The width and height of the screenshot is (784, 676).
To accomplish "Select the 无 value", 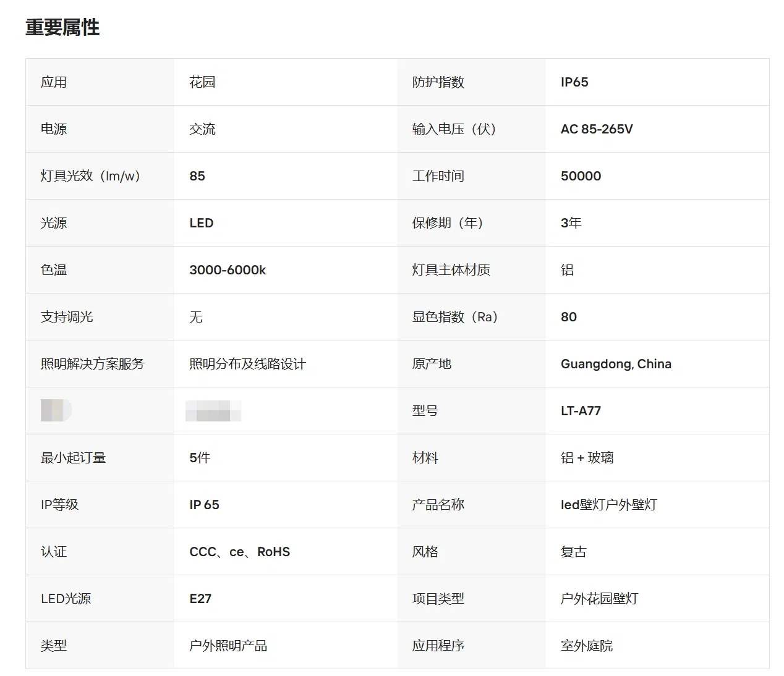I will click(x=196, y=317).
